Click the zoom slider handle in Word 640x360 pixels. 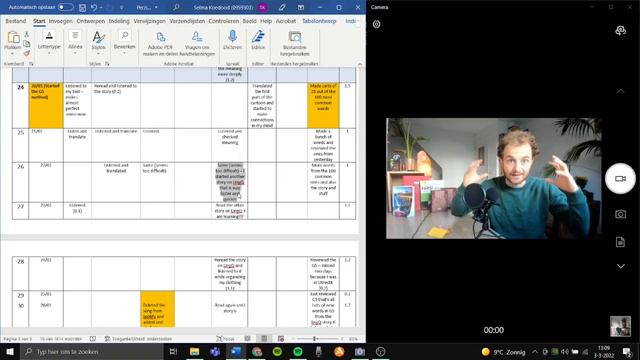pos(315,339)
